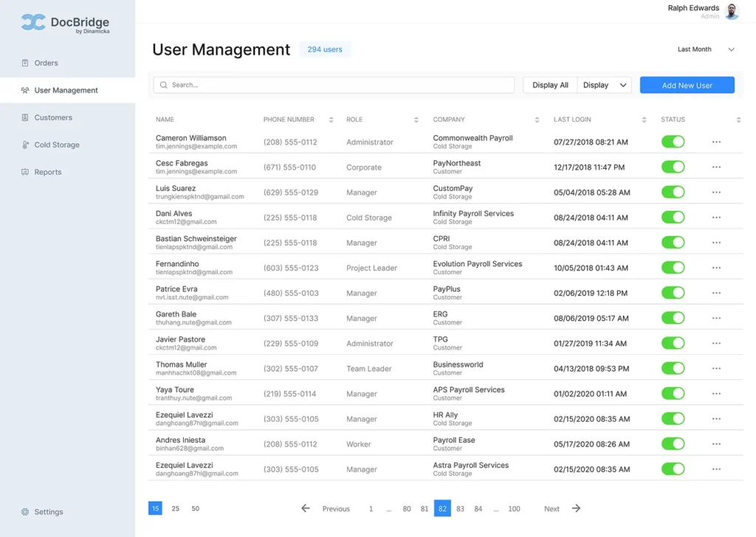Viewport: 756px width, 537px height.
Task: Toggle status for Javier Pastore
Action: click(673, 343)
